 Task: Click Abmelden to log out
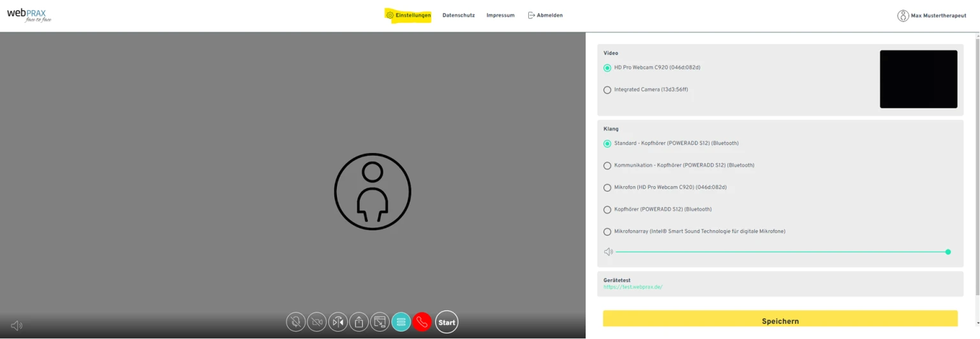545,15
